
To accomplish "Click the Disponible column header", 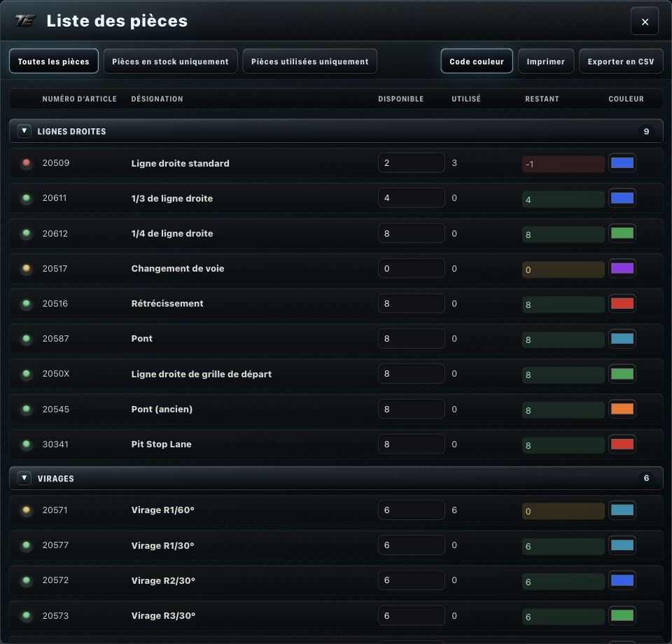I will pos(400,99).
